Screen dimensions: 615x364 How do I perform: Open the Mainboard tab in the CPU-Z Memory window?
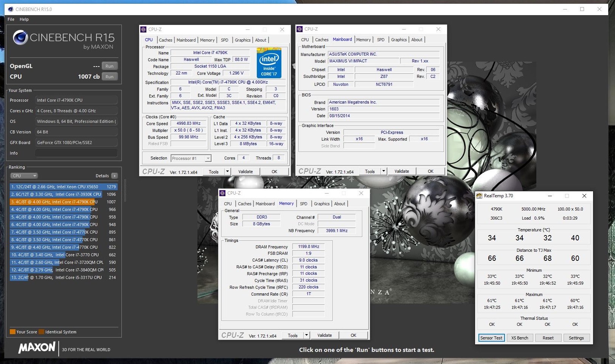[x=265, y=204]
